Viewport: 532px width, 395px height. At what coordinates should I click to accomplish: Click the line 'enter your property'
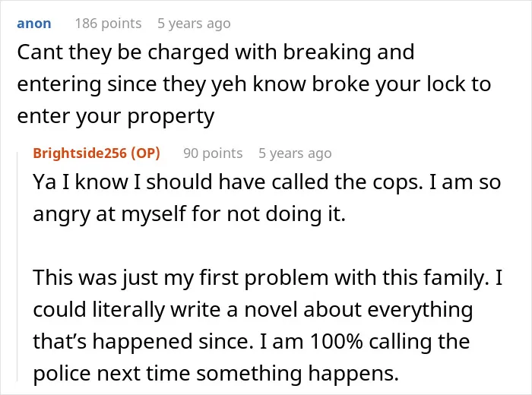click(116, 117)
